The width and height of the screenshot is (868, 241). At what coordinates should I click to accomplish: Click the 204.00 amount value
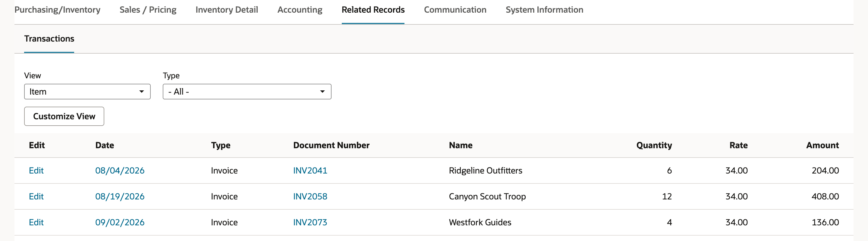(825, 171)
